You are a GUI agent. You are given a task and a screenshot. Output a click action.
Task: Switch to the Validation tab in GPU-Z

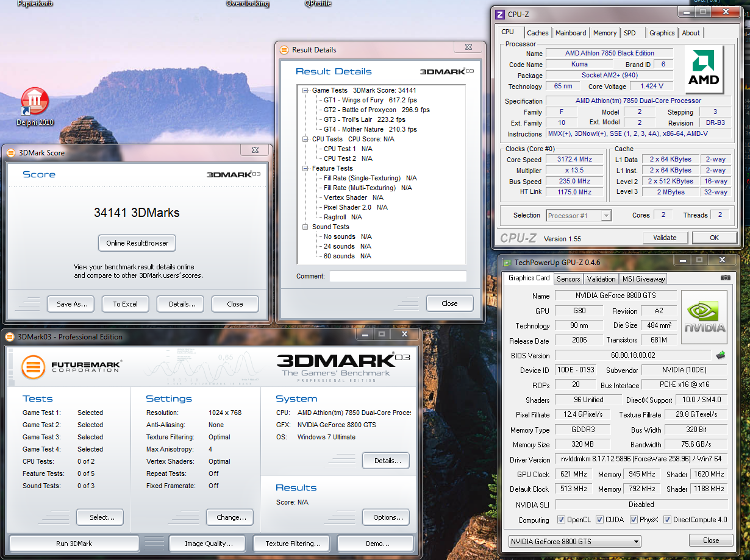601,279
